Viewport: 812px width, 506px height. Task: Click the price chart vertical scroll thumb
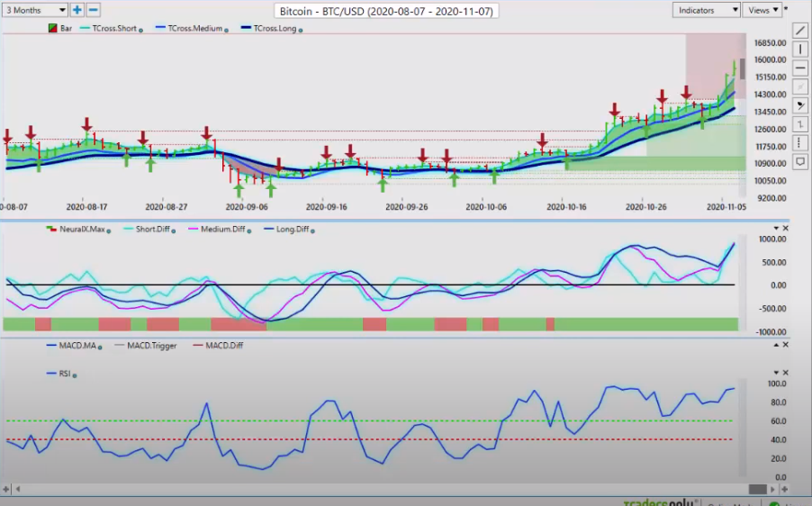point(743,69)
